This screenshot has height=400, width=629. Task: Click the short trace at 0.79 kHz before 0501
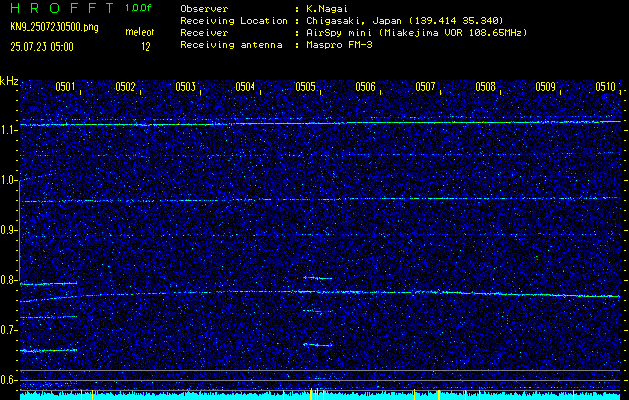49,284
